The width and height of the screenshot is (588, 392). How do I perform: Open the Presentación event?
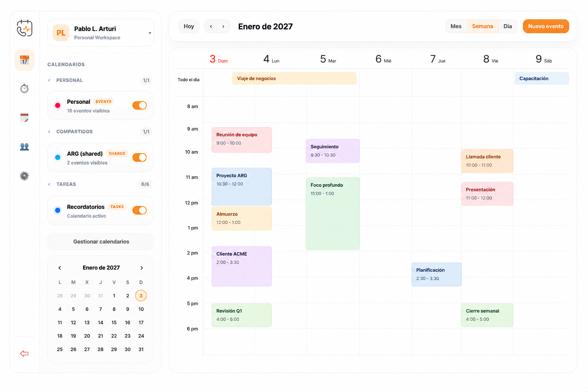[487, 194]
